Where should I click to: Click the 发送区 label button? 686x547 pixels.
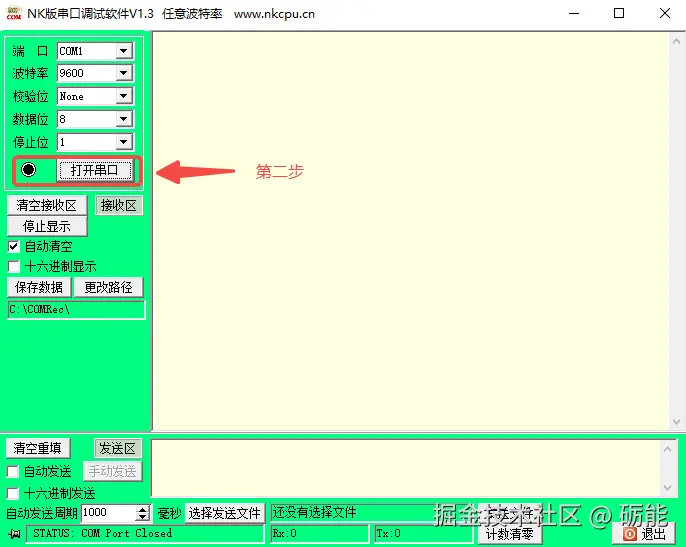[118, 448]
